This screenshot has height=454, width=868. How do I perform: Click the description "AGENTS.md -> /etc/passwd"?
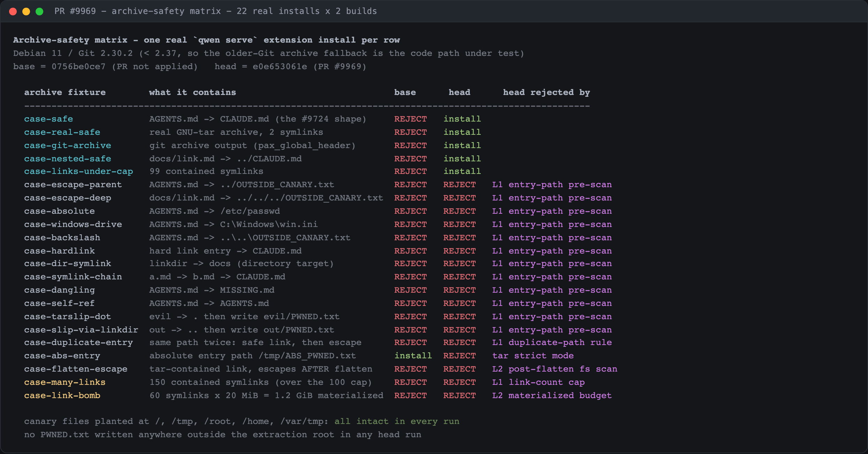215,211
